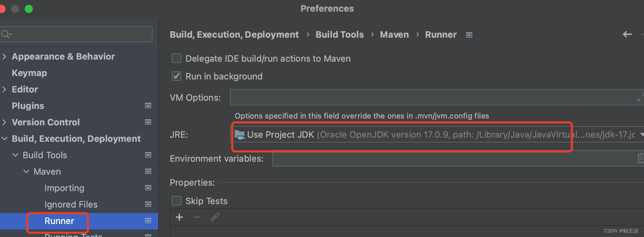Click the add property plus icon
Screen dimensions: 644x237
tap(179, 217)
